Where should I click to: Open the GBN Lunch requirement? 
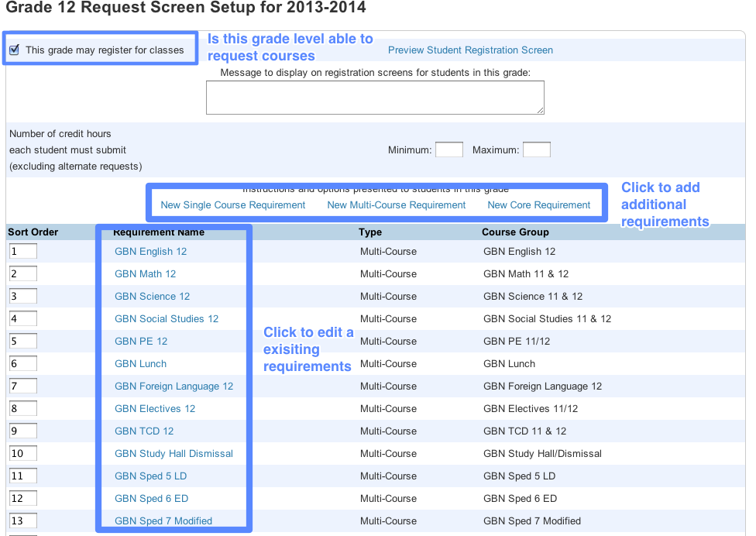[140, 364]
